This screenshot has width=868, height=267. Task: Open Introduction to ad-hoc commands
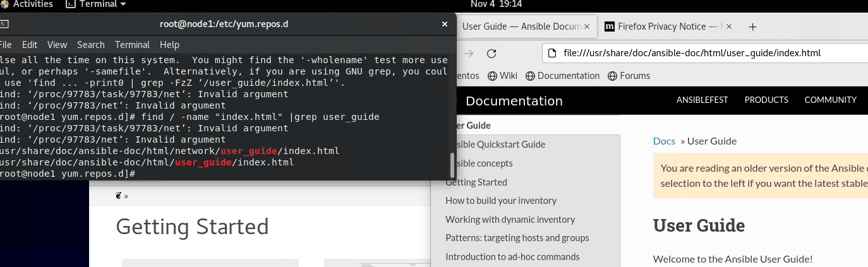click(512, 257)
